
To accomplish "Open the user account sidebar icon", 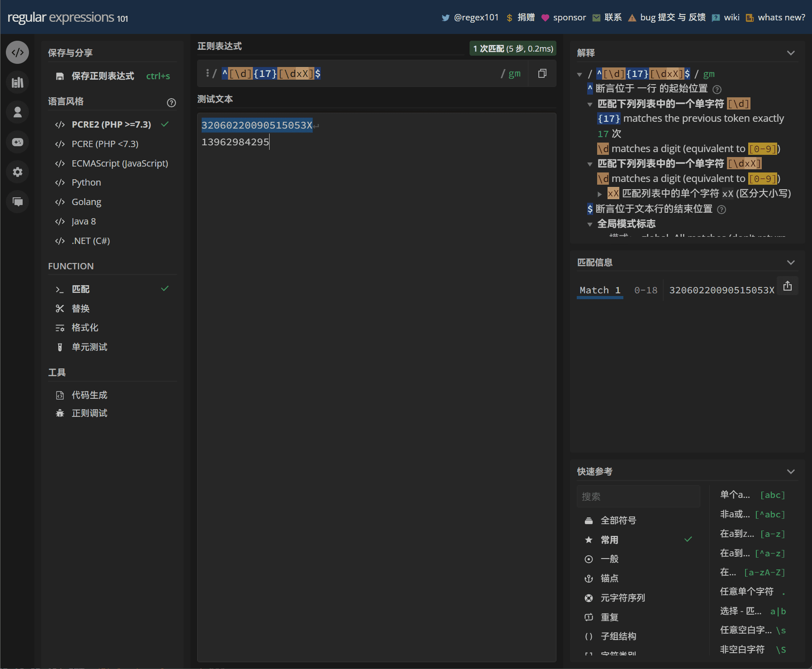I will coord(18,112).
